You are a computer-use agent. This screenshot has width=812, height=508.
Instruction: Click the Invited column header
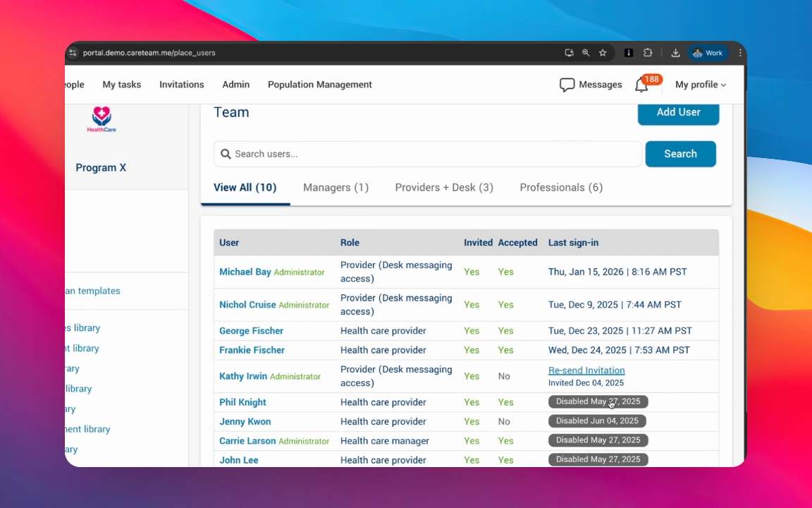click(x=478, y=243)
